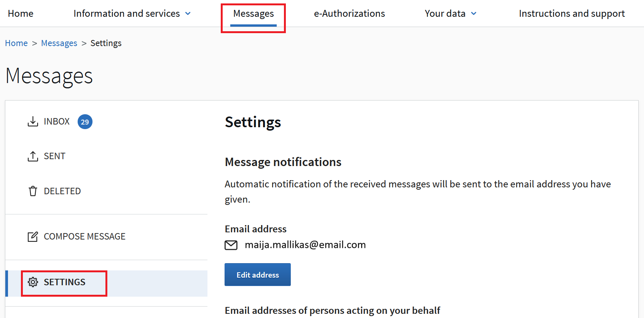The width and height of the screenshot is (644, 318).
Task: Click the blue unread count badge 29
Action: coord(85,122)
